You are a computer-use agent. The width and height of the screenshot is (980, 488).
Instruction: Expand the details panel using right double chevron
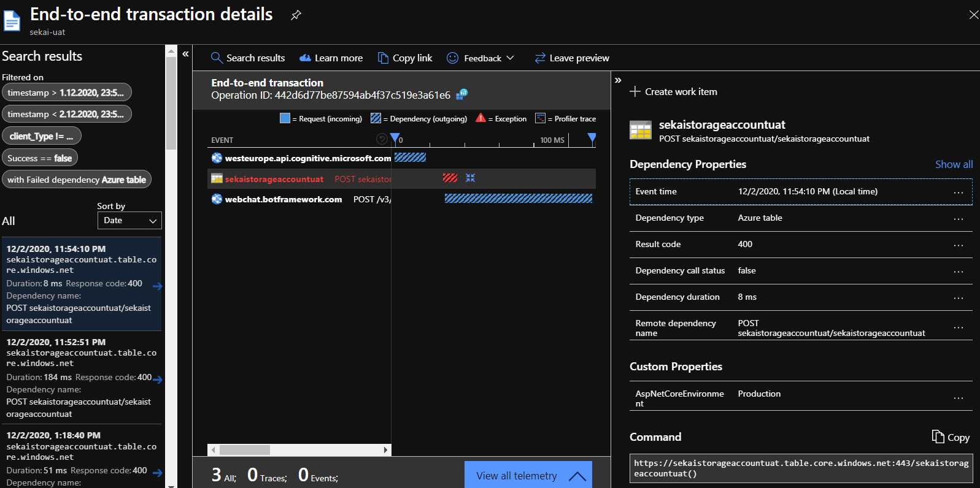click(618, 80)
